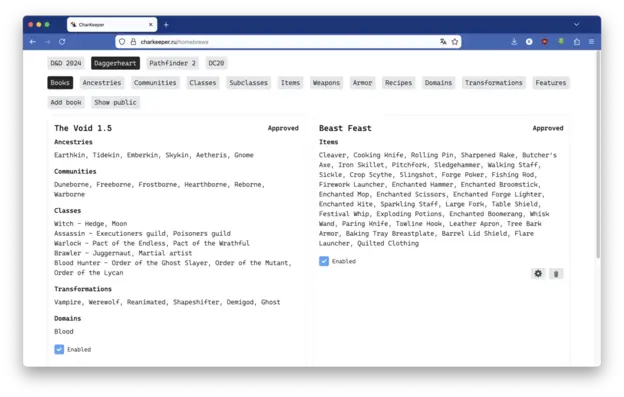The image size is (624, 397).
Task: Click Approved status on Beast Feast
Action: [548, 128]
